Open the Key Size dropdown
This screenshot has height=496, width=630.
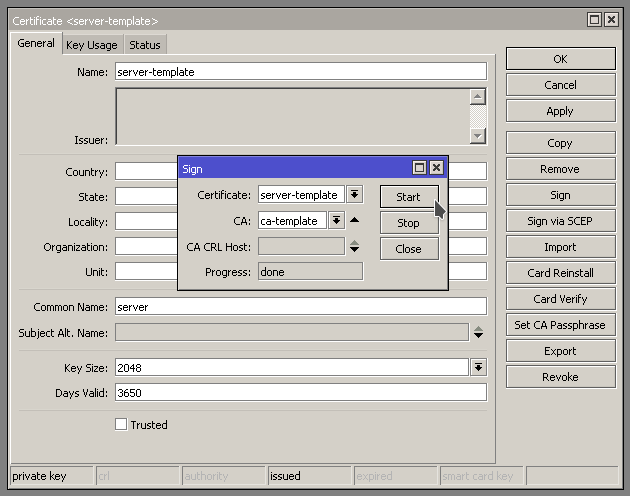coord(478,367)
